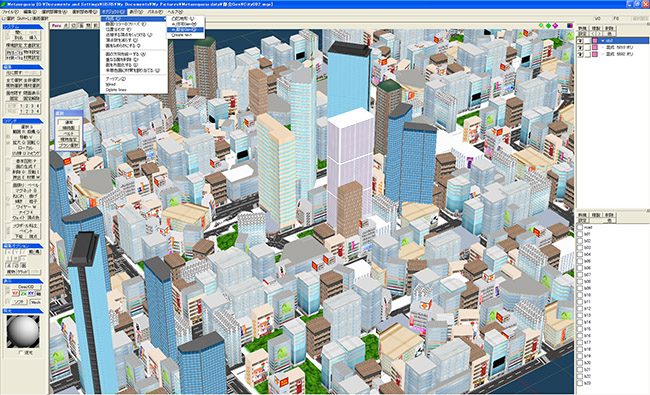This screenshot has width=650, height=395.
Task: Collapse the blue コマンド panel header
Action: point(23,121)
